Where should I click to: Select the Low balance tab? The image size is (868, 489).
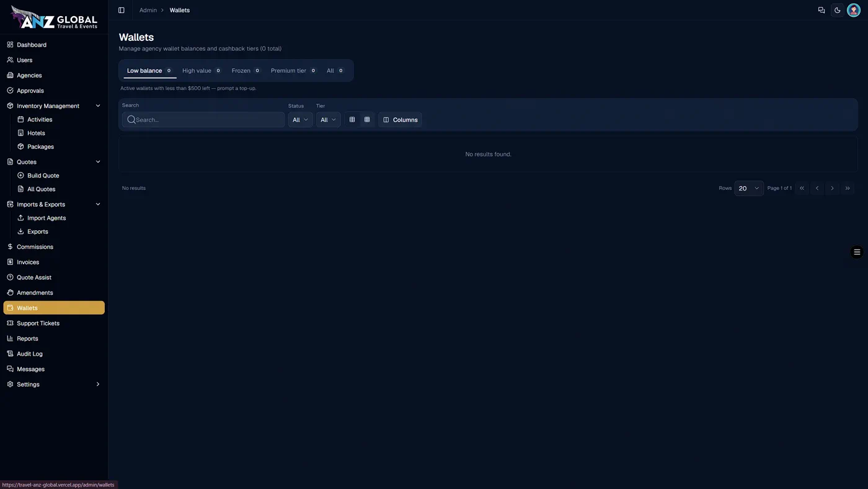149,71
